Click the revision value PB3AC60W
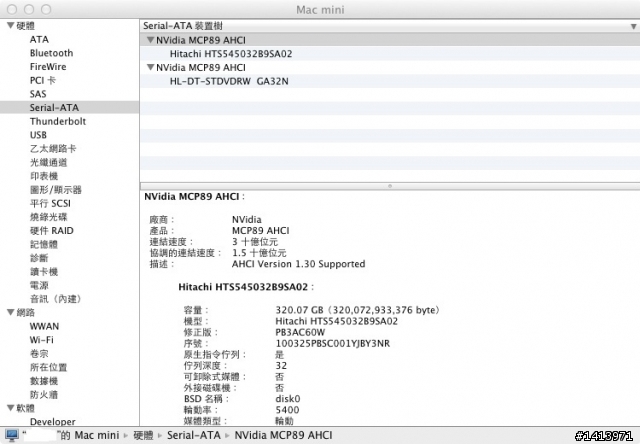The image size is (640, 444). click(300, 332)
